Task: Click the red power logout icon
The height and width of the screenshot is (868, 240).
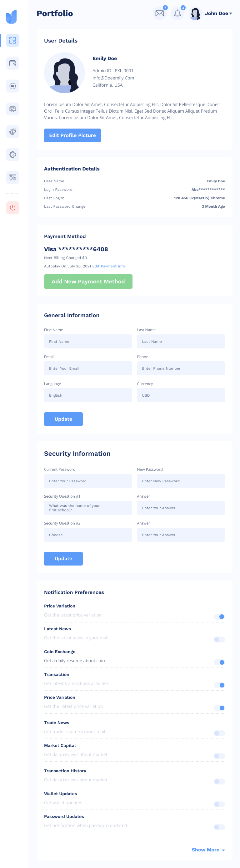Action: point(12,208)
